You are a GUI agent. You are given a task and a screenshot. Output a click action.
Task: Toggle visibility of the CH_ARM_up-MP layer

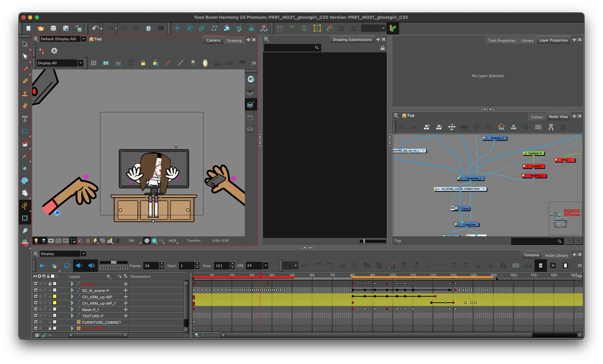(36, 297)
